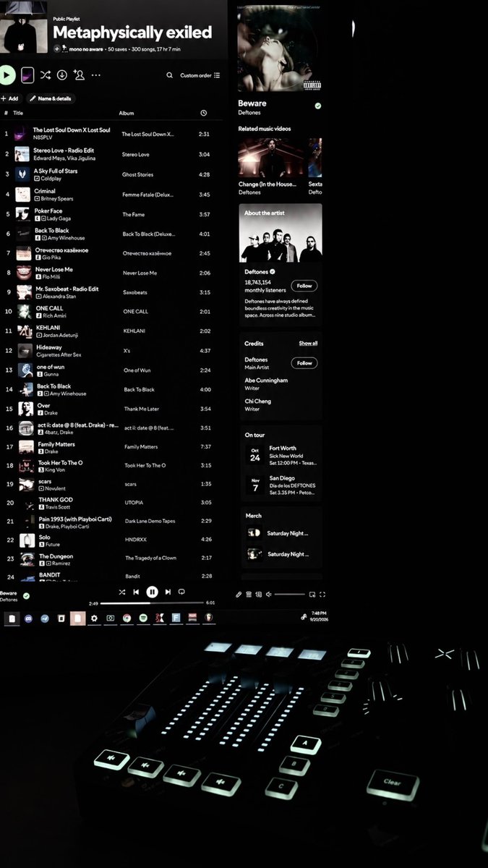The width and height of the screenshot is (488, 868).
Task: Click the large green playlist Play button
Action: click(7, 75)
